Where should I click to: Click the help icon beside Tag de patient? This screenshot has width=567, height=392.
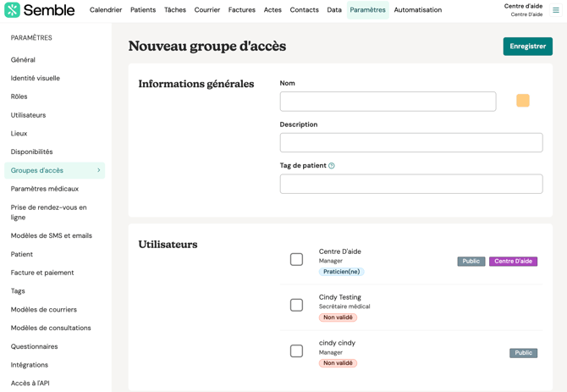coord(332,166)
